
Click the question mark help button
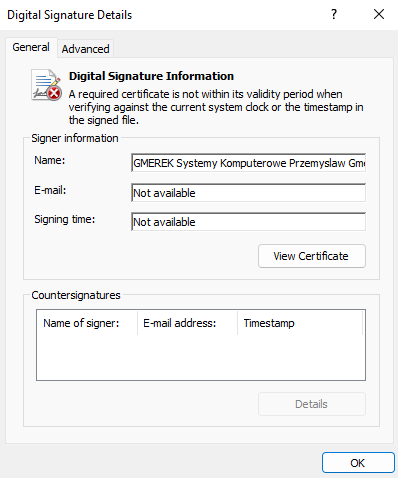(334, 14)
